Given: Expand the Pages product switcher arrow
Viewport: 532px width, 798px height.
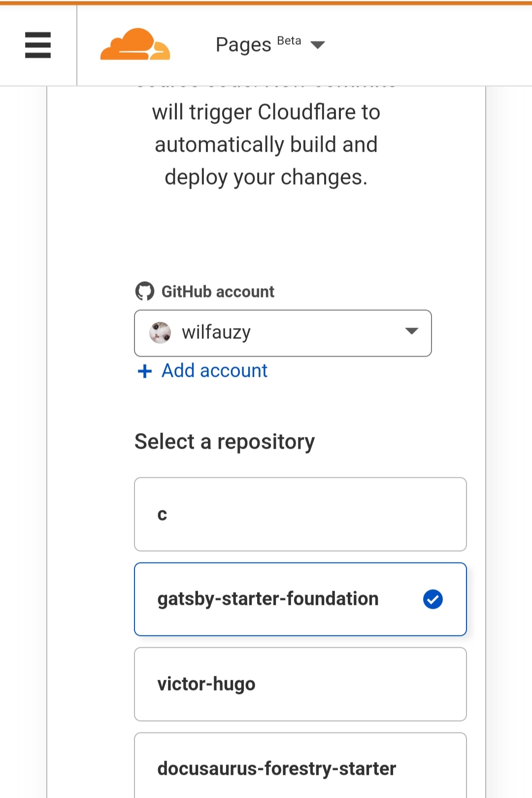Looking at the screenshot, I should pos(318,45).
